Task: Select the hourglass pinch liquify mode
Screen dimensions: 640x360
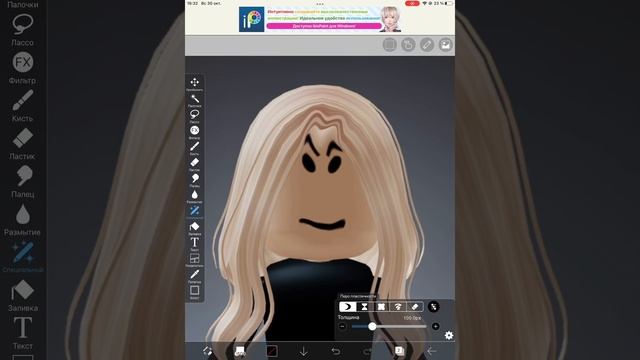Action: click(x=364, y=307)
